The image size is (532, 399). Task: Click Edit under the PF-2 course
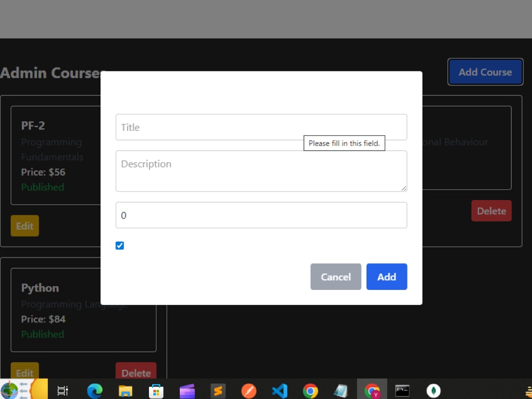point(25,226)
